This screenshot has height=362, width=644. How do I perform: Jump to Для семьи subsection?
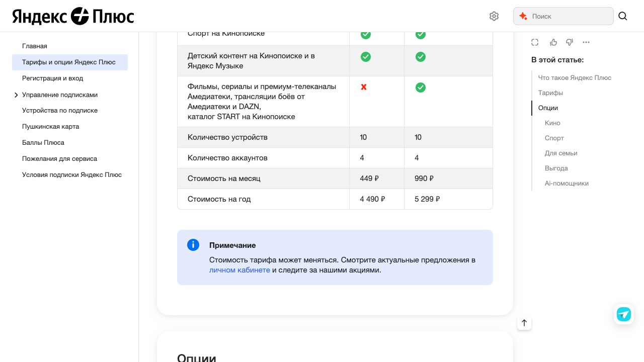pyautogui.click(x=561, y=153)
